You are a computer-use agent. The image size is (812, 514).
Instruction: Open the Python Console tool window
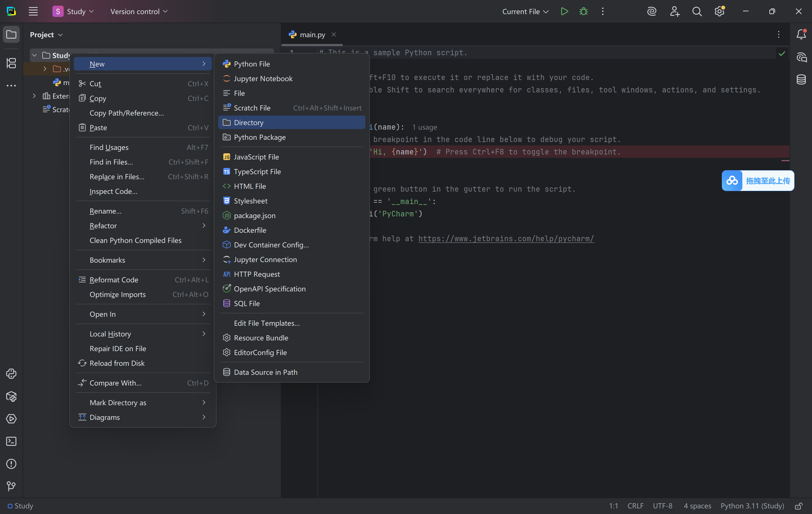11,373
